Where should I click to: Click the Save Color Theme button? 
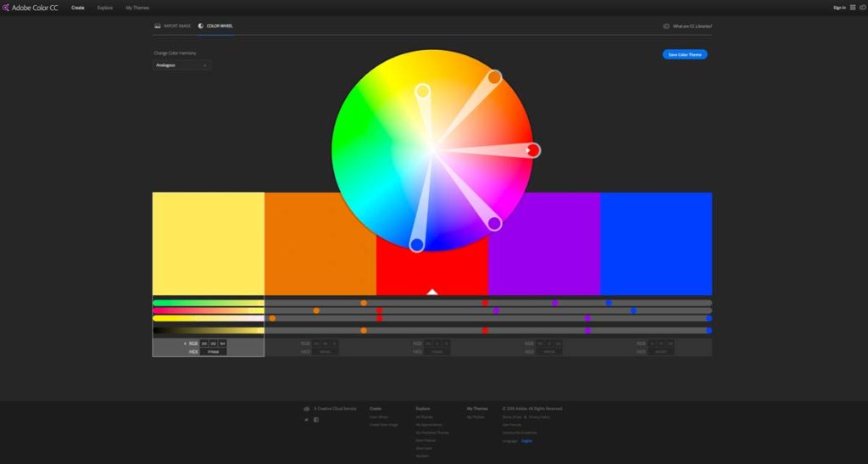pyautogui.click(x=685, y=54)
